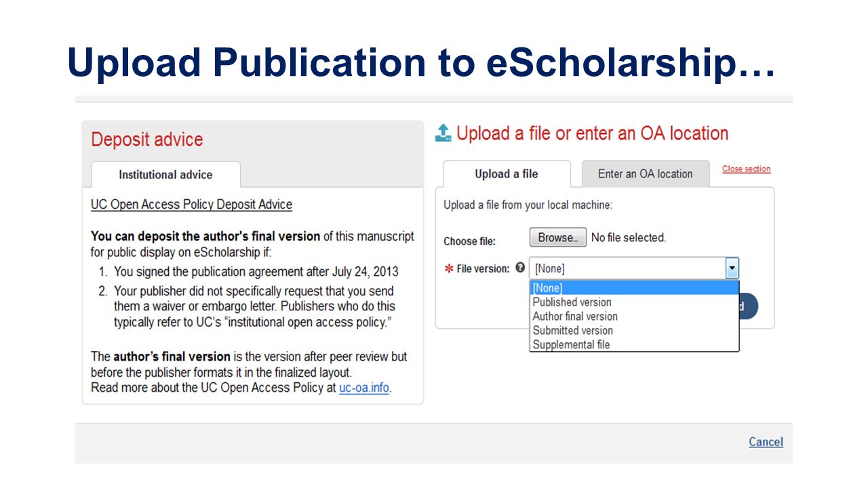Click the Deposit advice heading
The width and height of the screenshot is (868, 488).
pos(147,140)
